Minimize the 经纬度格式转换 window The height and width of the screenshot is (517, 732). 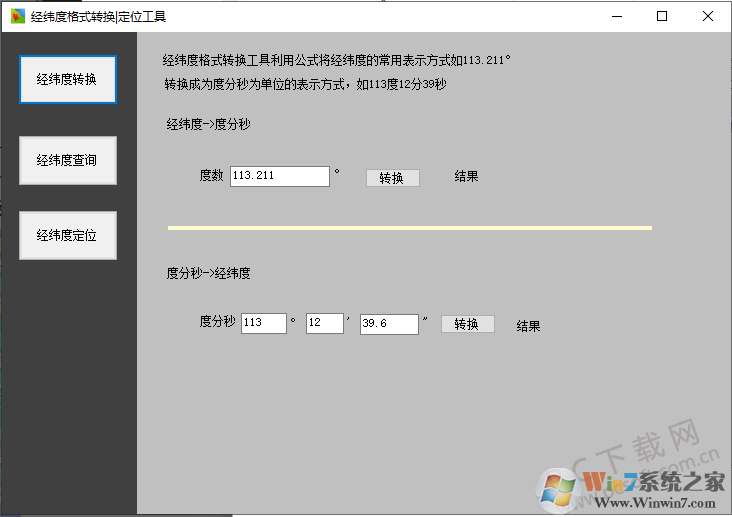617,16
